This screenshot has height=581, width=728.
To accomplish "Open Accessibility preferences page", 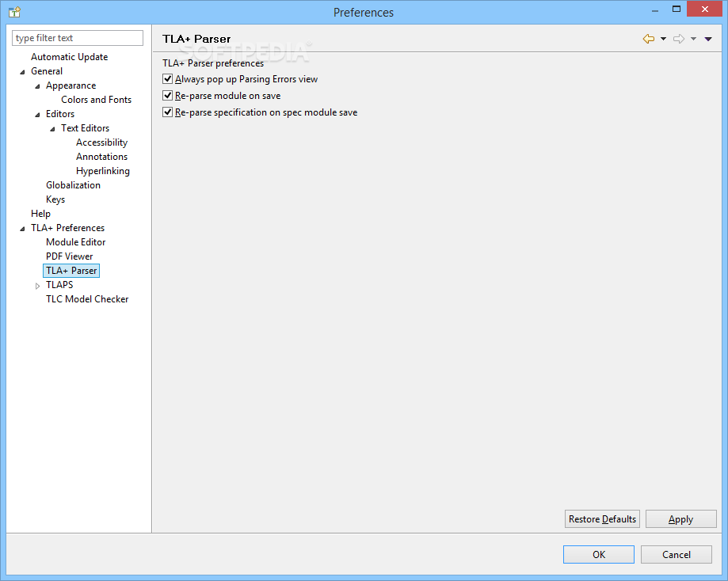I will pos(101,142).
